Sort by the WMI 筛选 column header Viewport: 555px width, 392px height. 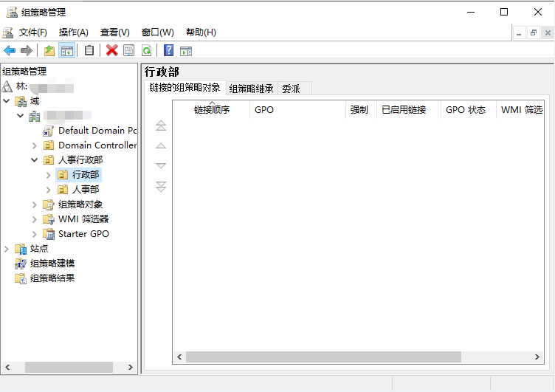point(520,110)
